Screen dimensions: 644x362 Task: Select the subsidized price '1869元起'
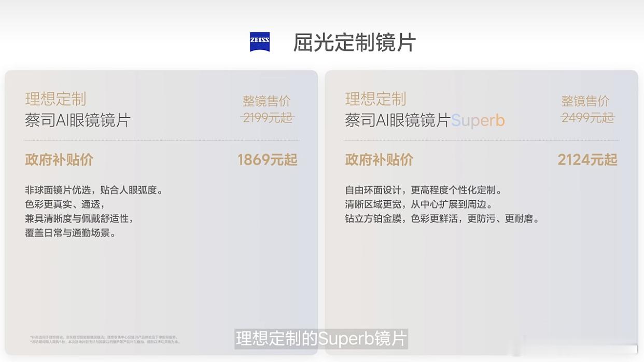click(268, 160)
